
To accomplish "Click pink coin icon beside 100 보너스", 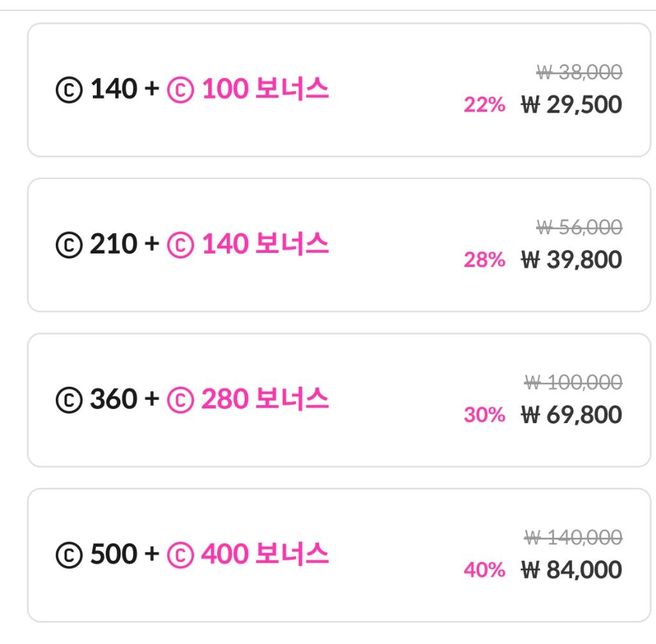I will (x=180, y=90).
